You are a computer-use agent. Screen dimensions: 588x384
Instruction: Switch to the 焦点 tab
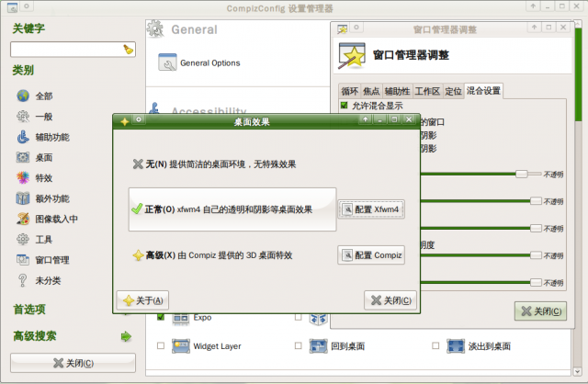point(371,91)
